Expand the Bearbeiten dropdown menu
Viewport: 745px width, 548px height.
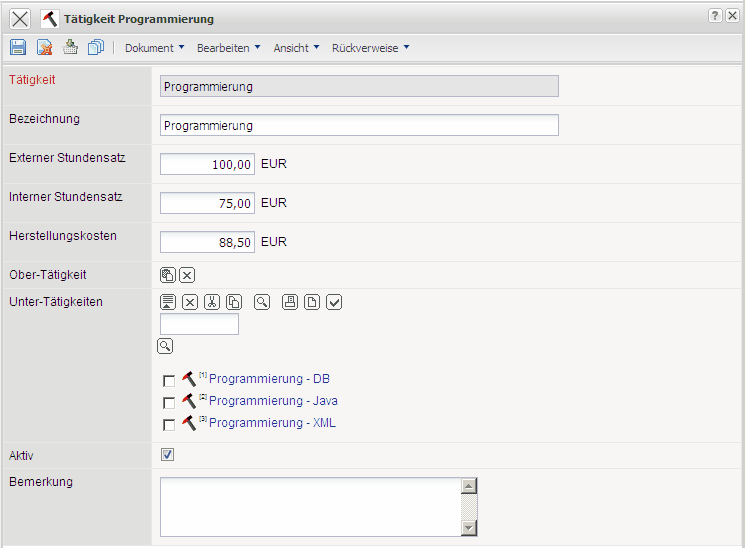tap(228, 48)
